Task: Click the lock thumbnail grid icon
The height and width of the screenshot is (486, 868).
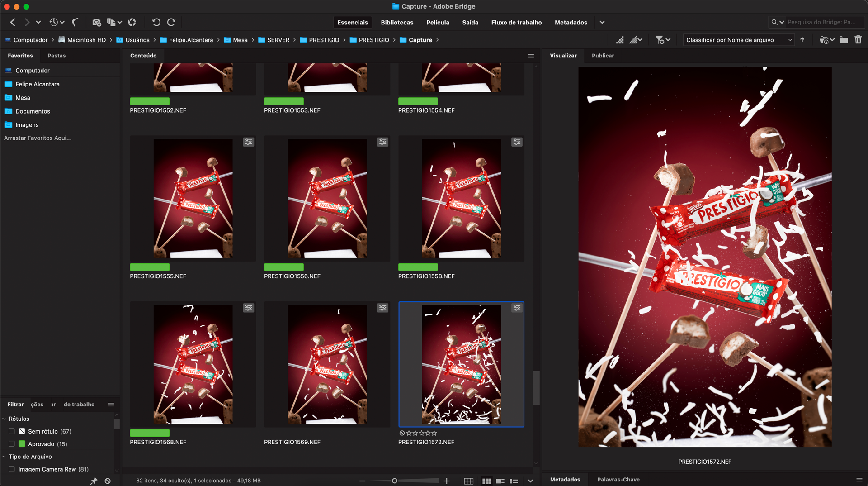Action: coord(469,481)
